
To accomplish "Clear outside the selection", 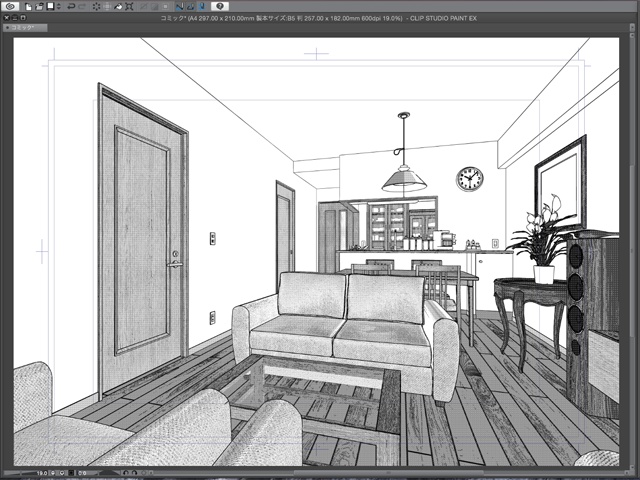I will (x=107, y=7).
